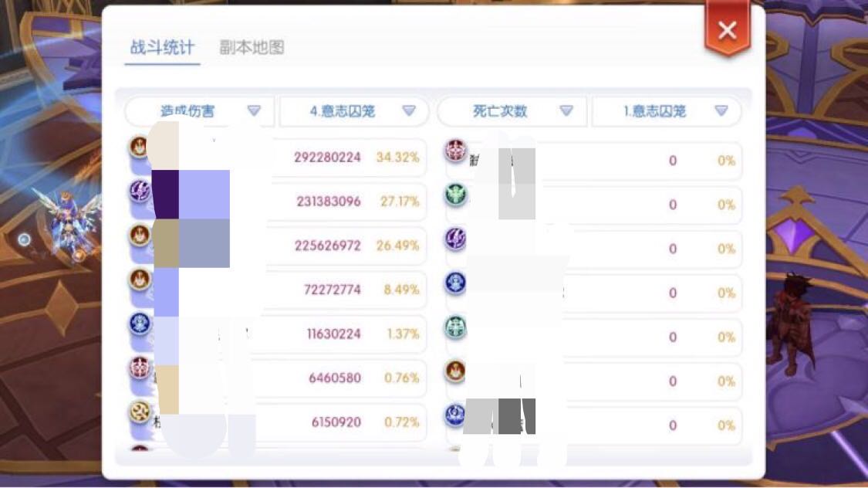This screenshot has width=868, height=488.
Task: Select percentage 1.37%
Action: click(403, 334)
